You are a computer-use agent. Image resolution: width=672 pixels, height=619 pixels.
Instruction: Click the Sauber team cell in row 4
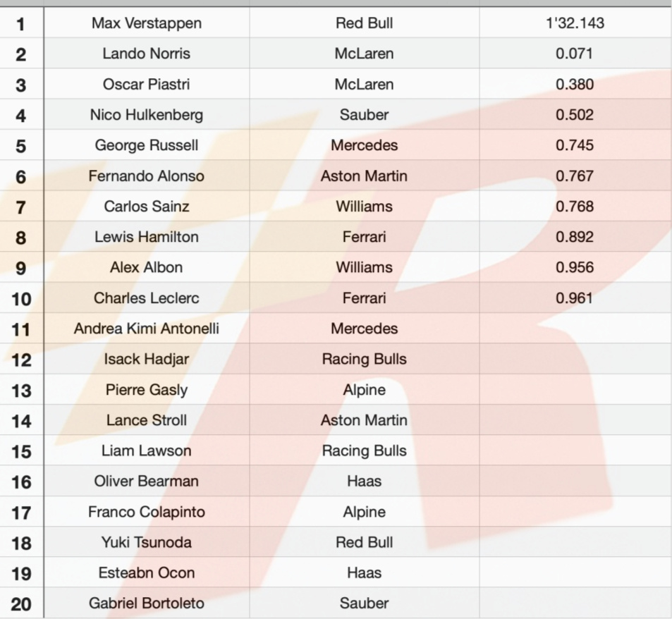point(365,115)
